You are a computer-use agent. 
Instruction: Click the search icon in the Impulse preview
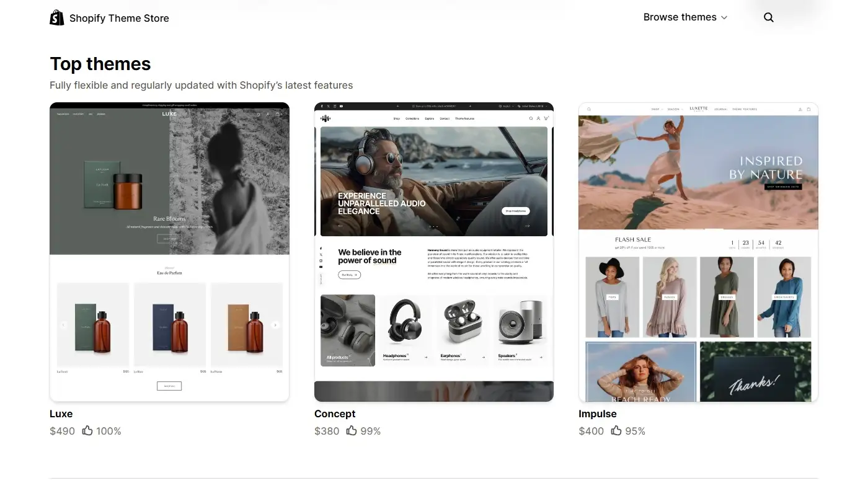click(589, 109)
